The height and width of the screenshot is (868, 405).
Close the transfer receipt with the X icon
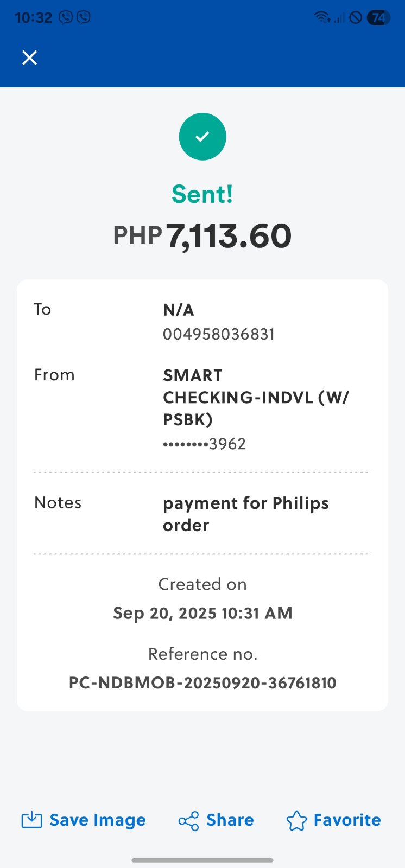tap(29, 58)
